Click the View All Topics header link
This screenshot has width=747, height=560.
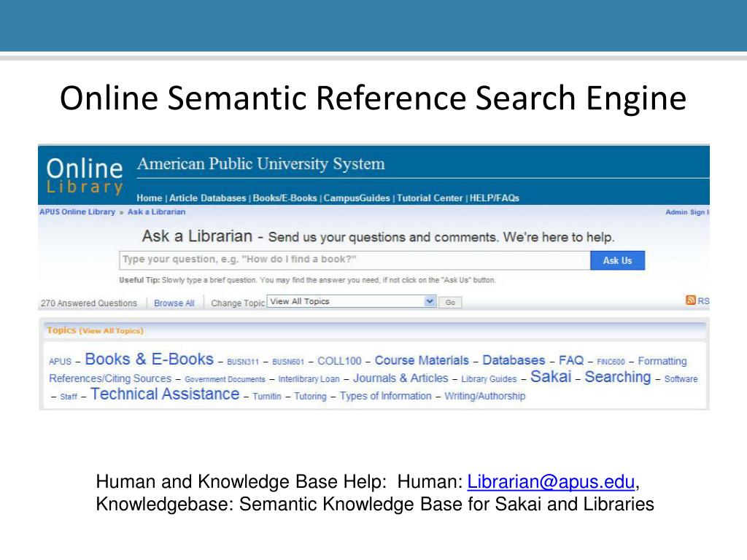pyautogui.click(x=111, y=331)
